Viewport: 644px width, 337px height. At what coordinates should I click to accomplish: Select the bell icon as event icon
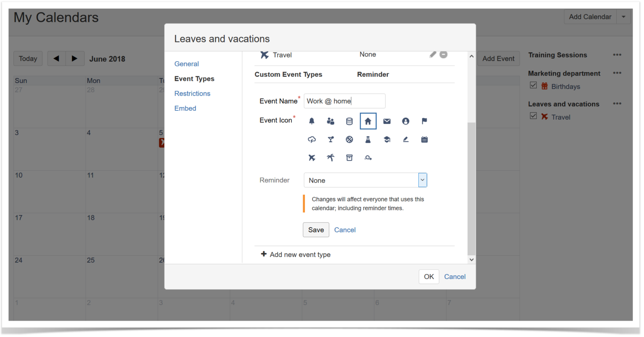click(x=312, y=121)
